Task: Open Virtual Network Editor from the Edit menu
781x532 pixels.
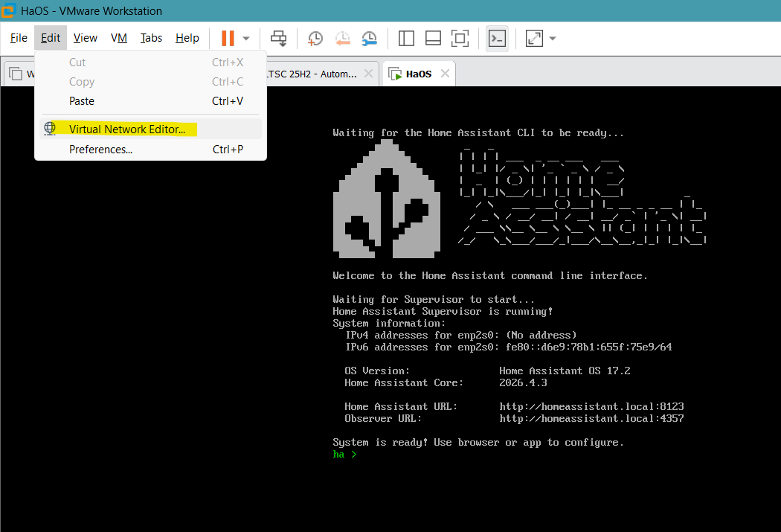Action: 150,129
